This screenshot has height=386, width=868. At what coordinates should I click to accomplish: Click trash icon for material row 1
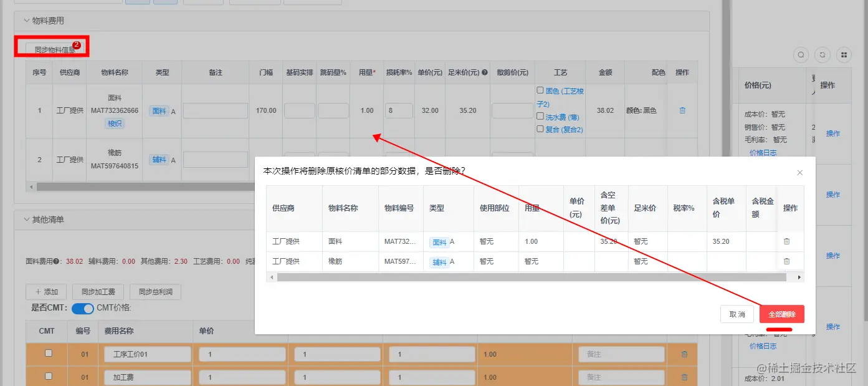pyautogui.click(x=682, y=110)
